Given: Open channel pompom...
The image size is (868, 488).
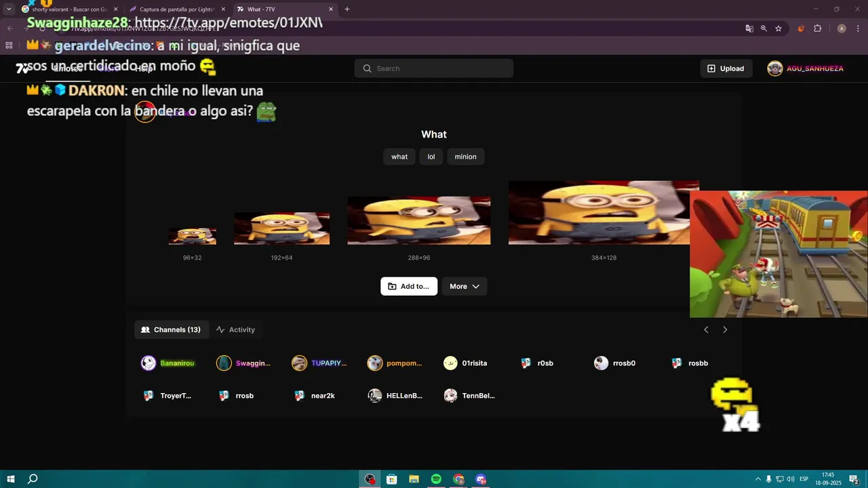Looking at the screenshot, I should tap(395, 363).
